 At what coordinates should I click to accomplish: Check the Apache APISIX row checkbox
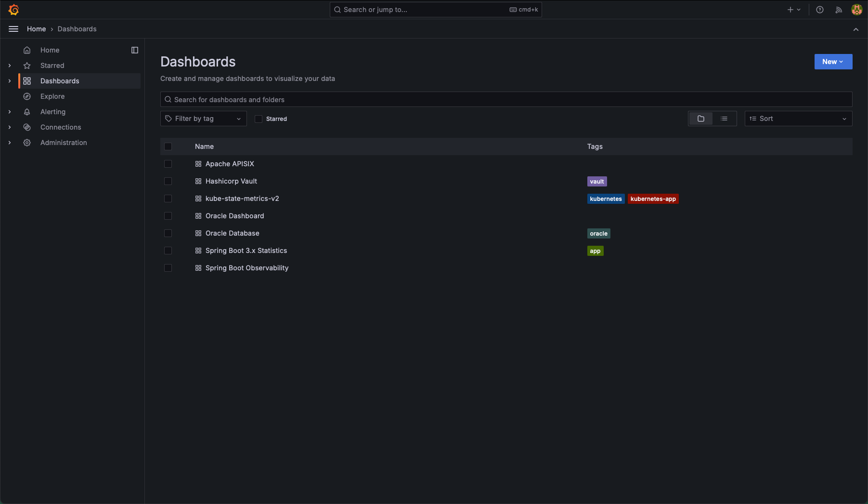168,164
